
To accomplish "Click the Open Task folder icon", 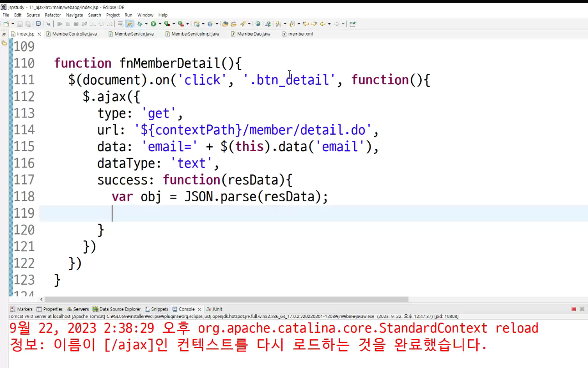I will [x=233, y=24].
